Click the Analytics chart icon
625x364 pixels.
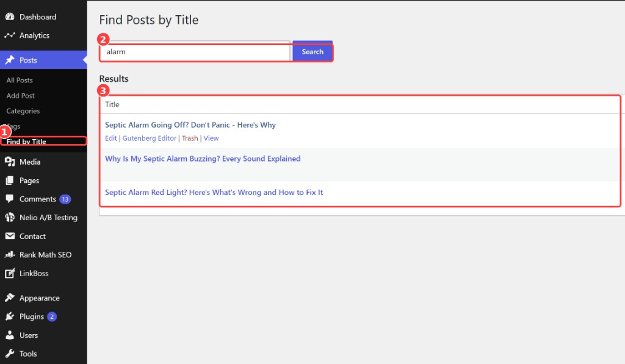tap(10, 35)
